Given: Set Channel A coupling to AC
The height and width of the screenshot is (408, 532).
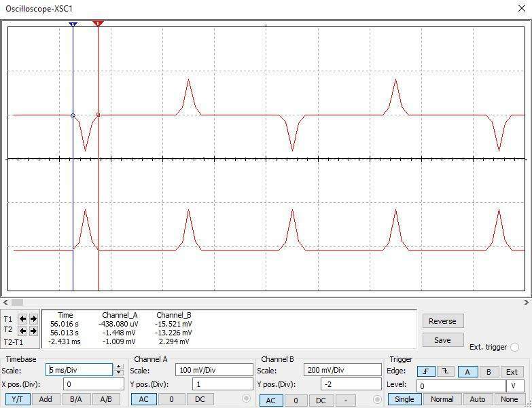Looking at the screenshot, I should [143, 399].
